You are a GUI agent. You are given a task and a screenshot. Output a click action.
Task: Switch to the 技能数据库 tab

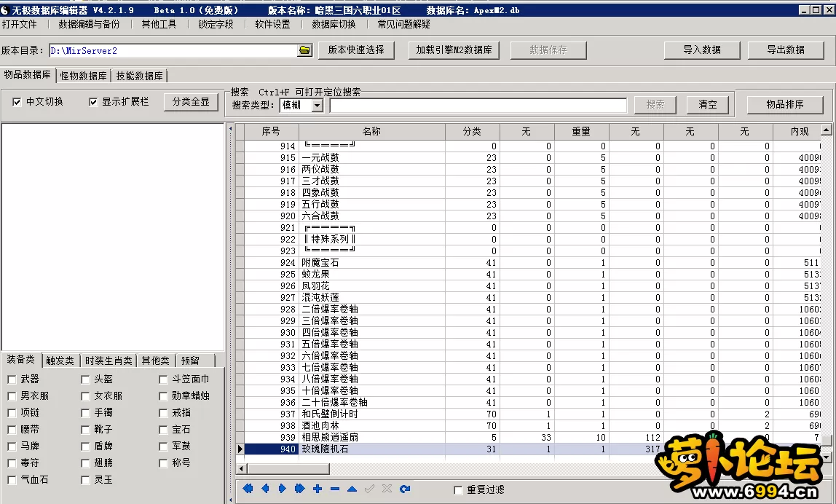(x=140, y=76)
